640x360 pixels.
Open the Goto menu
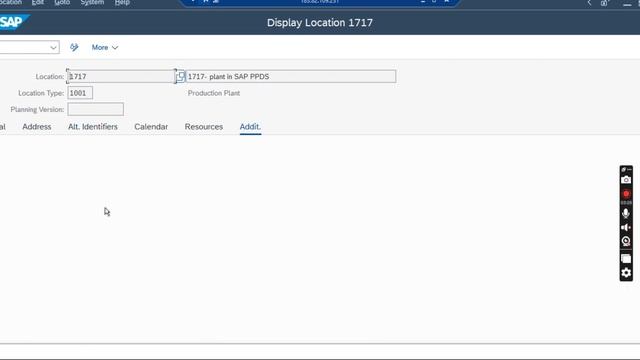[62, 2]
